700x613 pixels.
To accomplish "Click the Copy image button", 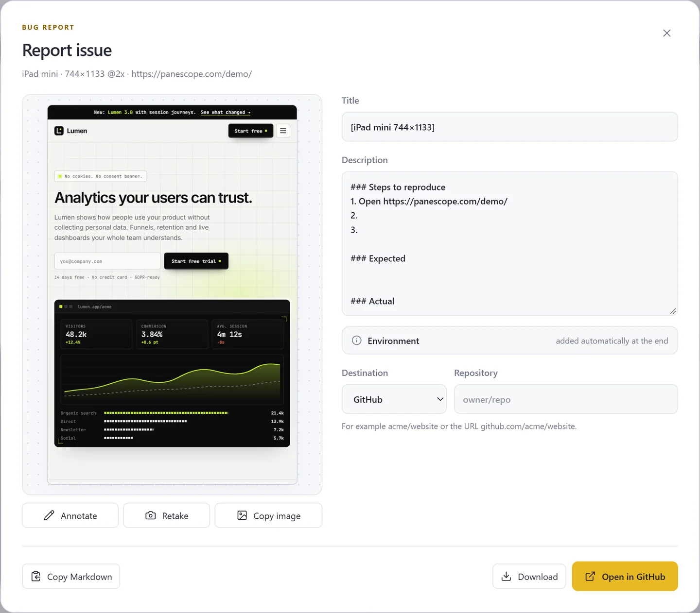I will (268, 515).
